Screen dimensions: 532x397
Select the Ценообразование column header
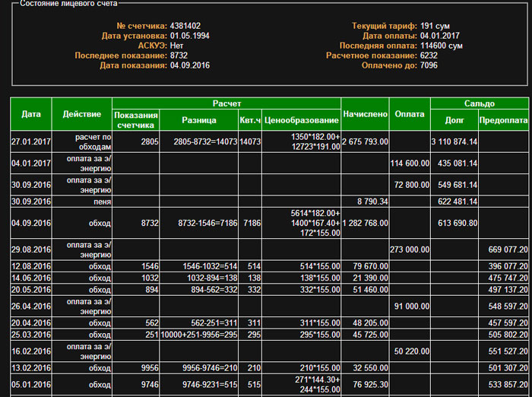(302, 120)
